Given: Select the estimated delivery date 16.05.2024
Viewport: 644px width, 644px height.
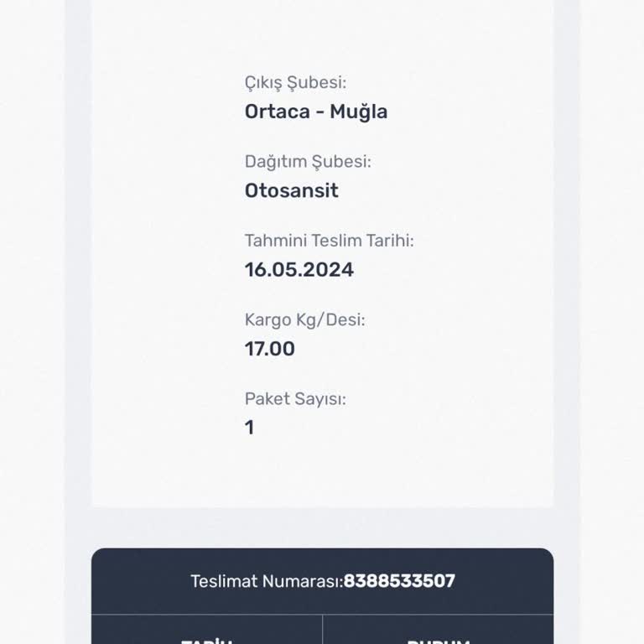Looking at the screenshot, I should (x=299, y=270).
